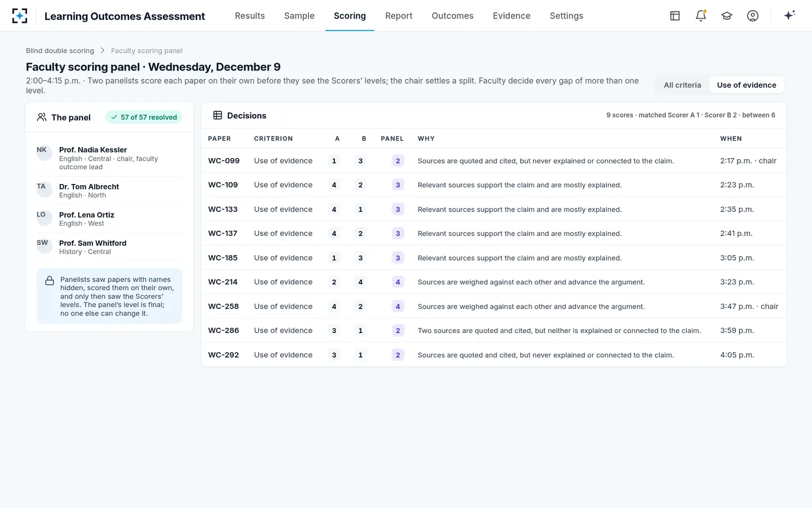Click Scorer A score for WC-286
The height and width of the screenshot is (508, 812).
(334, 331)
